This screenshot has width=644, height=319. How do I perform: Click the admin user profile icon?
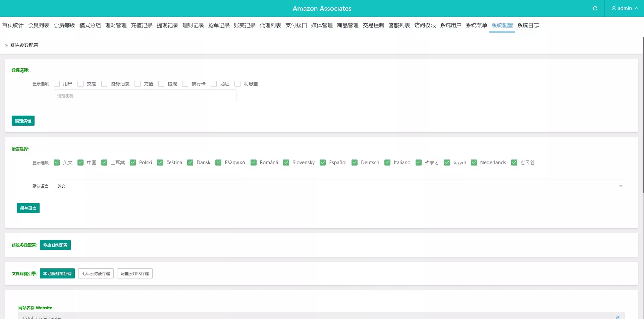pos(613,8)
